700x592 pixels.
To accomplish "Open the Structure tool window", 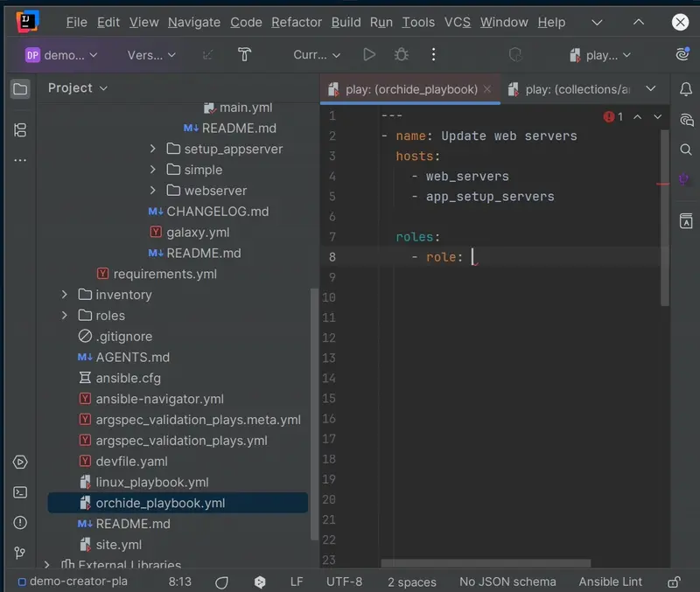I will (20, 129).
